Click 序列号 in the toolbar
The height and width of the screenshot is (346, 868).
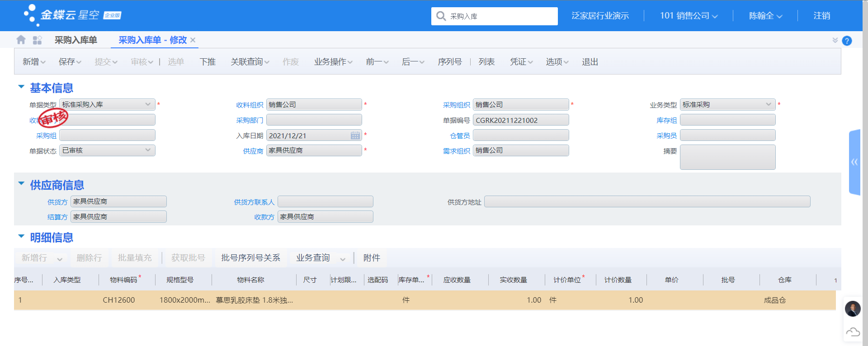coord(450,62)
